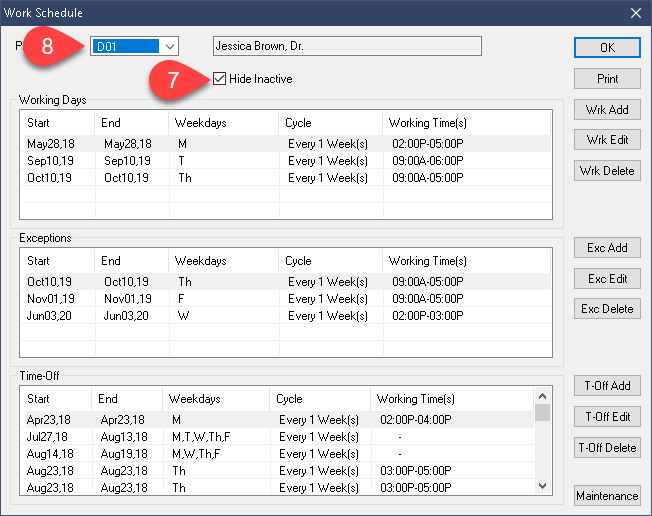
Task: Add a working day with Wrk Add
Action: point(607,110)
